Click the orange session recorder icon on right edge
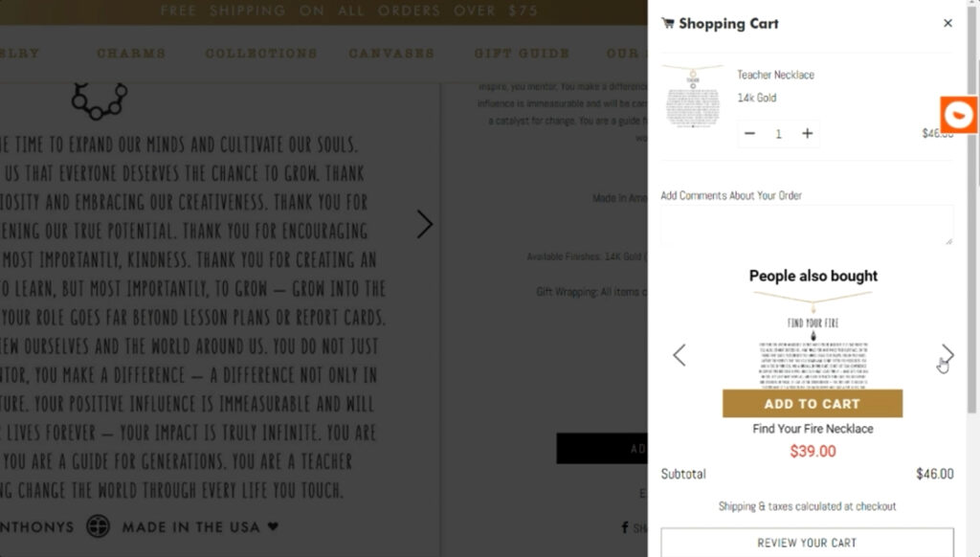The width and height of the screenshot is (980, 557). point(957,114)
